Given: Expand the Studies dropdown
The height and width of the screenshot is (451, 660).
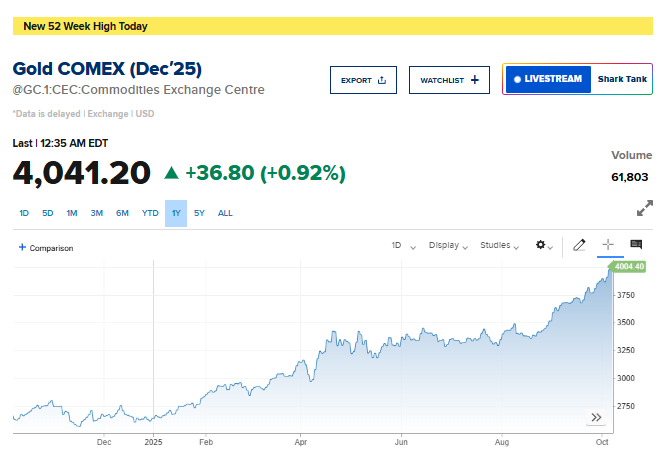Looking at the screenshot, I should click(499, 245).
